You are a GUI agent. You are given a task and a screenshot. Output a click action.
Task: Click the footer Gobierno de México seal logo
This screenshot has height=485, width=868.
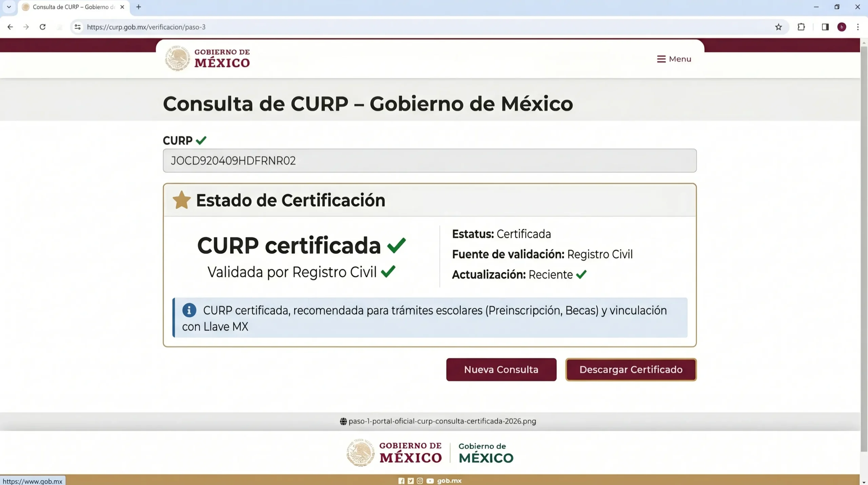pyautogui.click(x=394, y=453)
